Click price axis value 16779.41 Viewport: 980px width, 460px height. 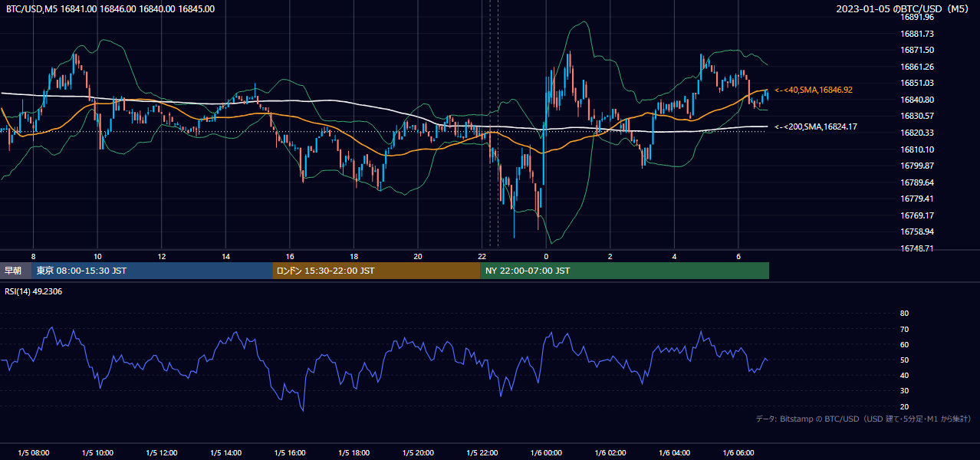point(917,199)
